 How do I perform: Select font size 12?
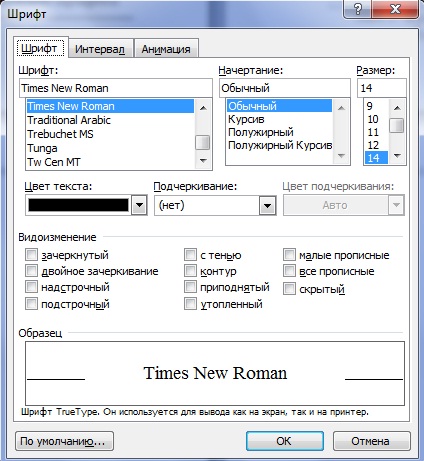pos(376,145)
